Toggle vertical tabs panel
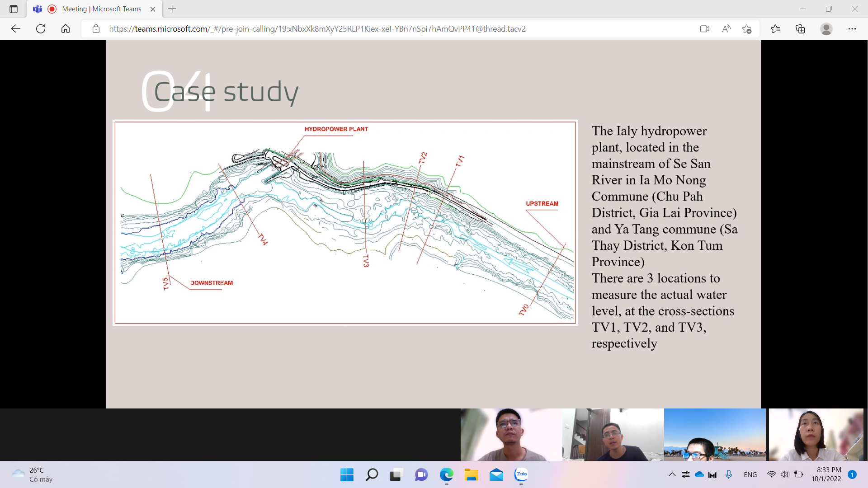This screenshot has height=488, width=868. (x=14, y=9)
